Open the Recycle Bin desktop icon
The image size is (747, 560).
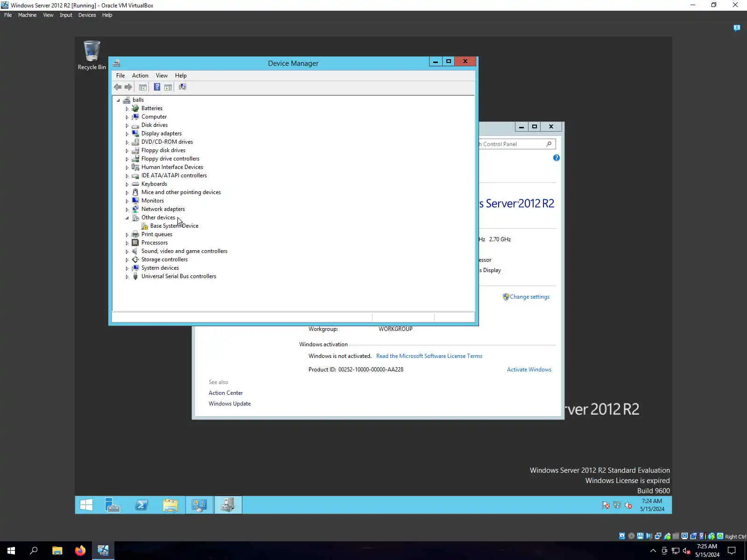pyautogui.click(x=92, y=55)
